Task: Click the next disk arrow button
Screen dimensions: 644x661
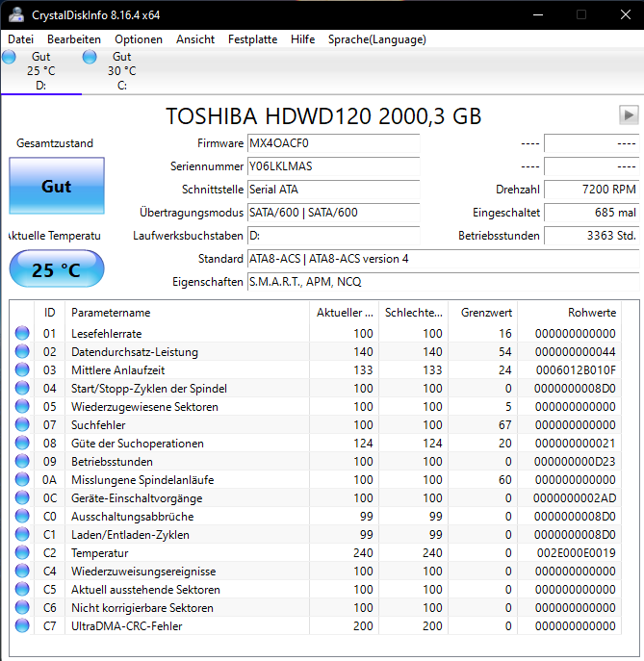Action: click(x=629, y=115)
